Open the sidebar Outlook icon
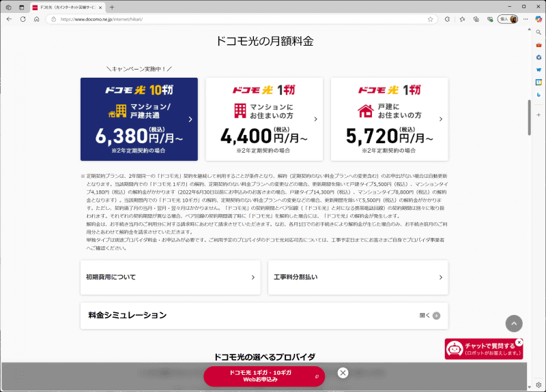This screenshot has height=392, width=546. coord(538,70)
